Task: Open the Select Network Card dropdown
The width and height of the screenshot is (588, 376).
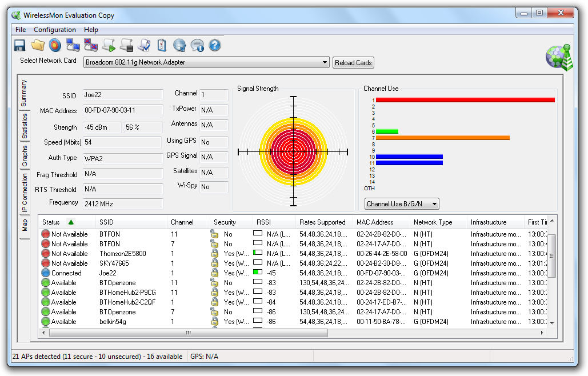Action: click(x=325, y=62)
